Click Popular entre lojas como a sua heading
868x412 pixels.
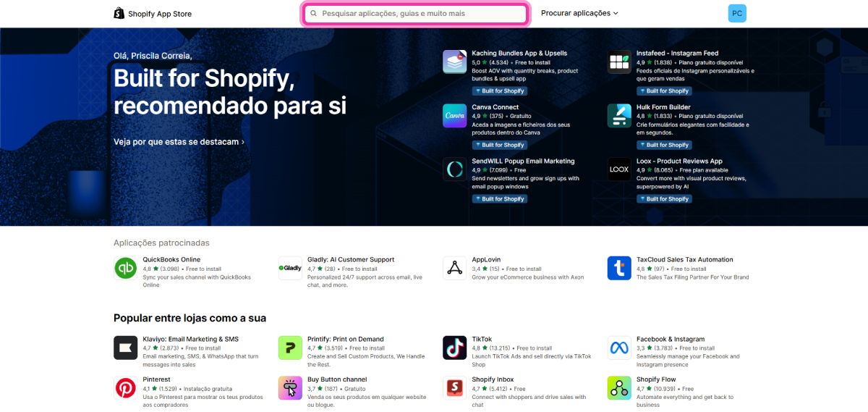[190, 319]
